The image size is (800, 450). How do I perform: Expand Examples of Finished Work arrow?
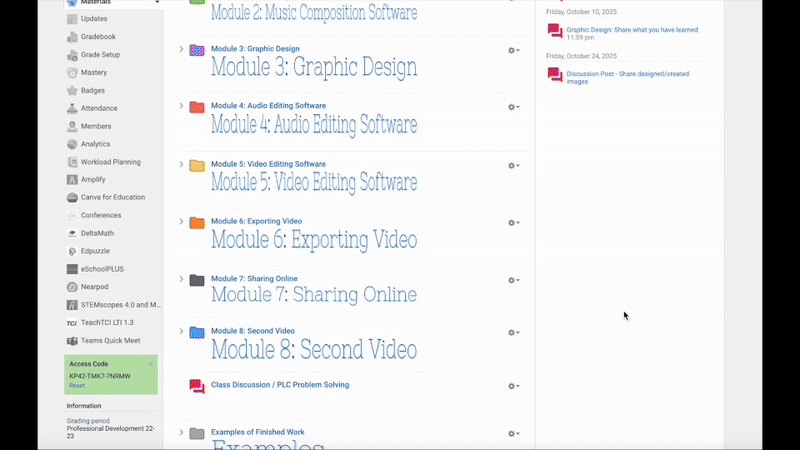(181, 432)
